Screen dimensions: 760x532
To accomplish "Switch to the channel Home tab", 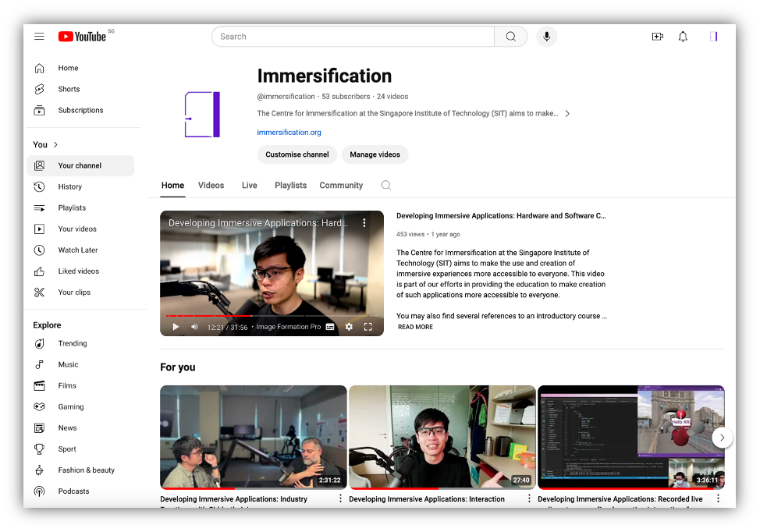I will tap(172, 186).
